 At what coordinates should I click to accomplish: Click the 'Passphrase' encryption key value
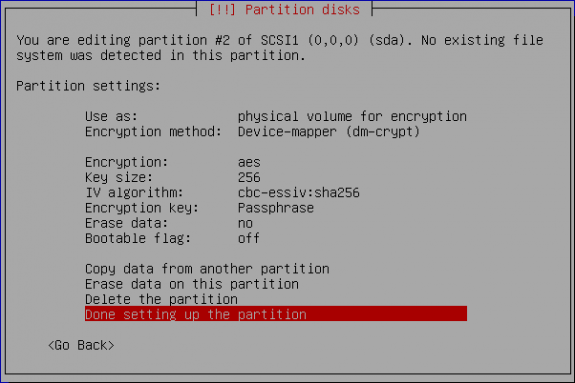pos(276,208)
